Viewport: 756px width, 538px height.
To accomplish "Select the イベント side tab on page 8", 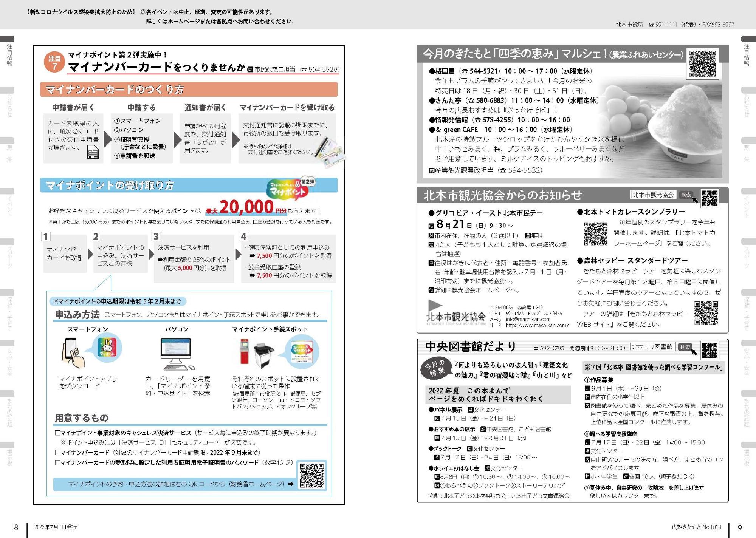I will pos(8,204).
